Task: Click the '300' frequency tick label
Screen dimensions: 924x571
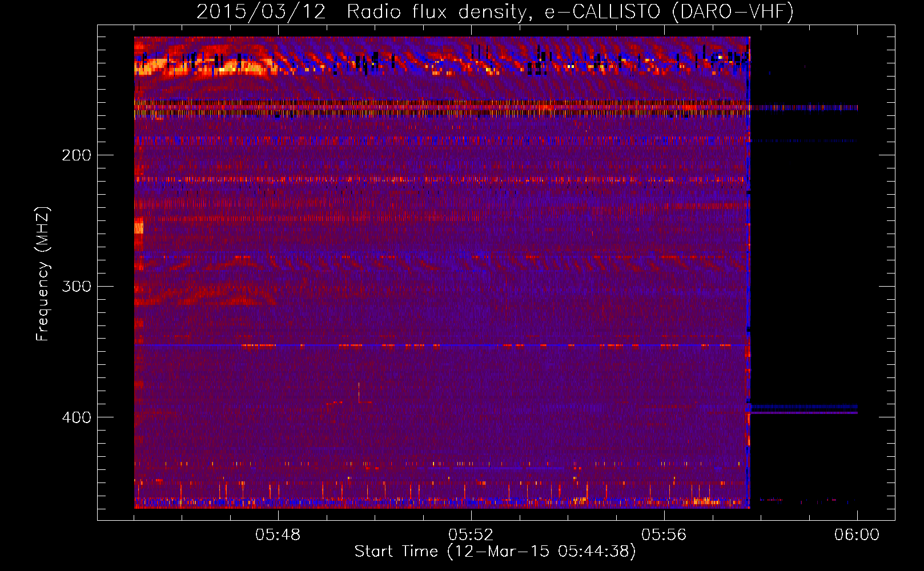Action: pos(77,286)
